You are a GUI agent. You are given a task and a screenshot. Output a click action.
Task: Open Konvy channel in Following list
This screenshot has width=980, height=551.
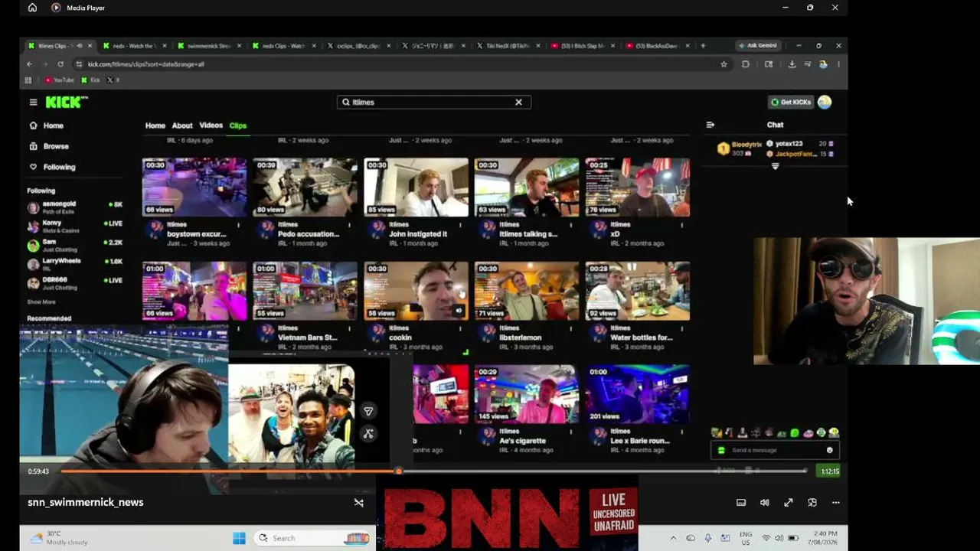(x=74, y=227)
